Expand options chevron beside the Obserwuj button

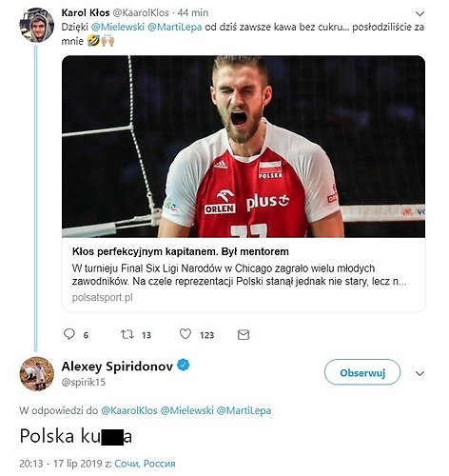[x=420, y=373]
